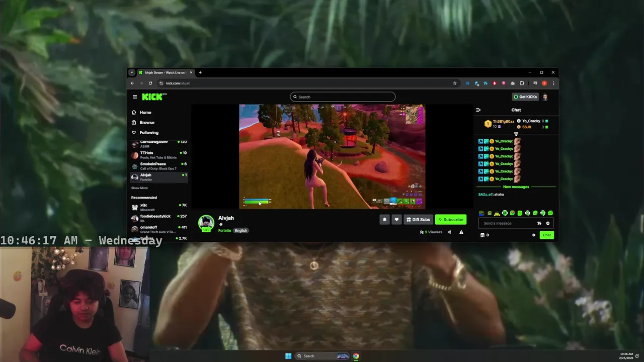Click the camera screenshot extension icon
Viewport: 644px width, 362px height.
tap(513, 83)
